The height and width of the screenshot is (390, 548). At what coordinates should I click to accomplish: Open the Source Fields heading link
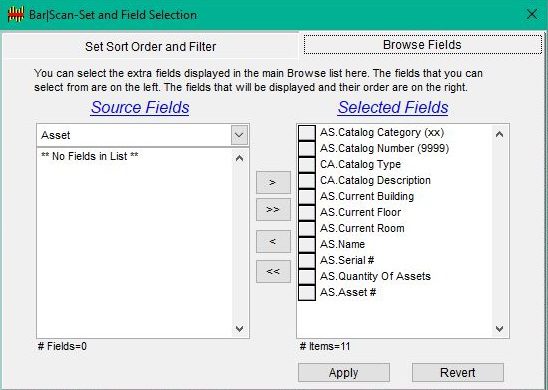click(140, 107)
